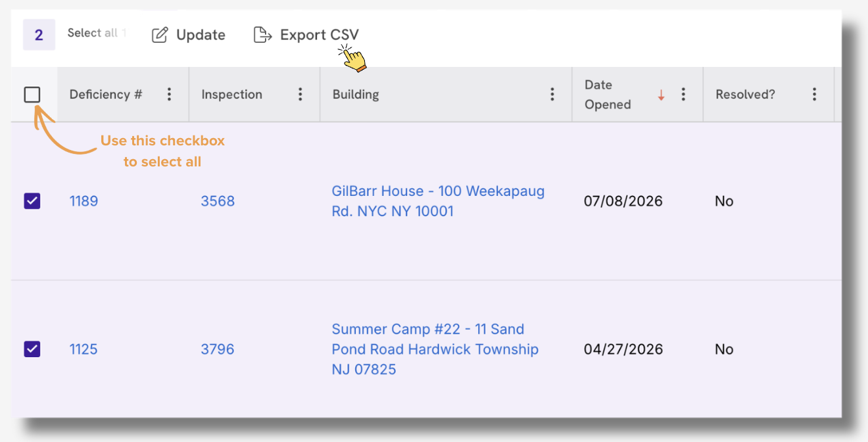Uncheck the row for deficiency 1125
This screenshot has width=868, height=442.
click(x=32, y=349)
